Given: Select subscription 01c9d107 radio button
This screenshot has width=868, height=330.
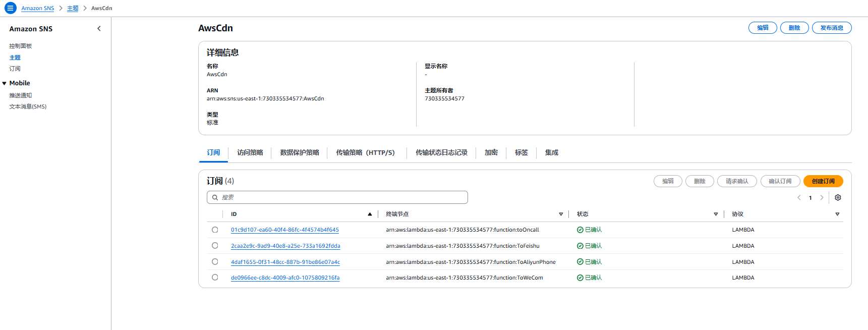Looking at the screenshot, I should tap(215, 230).
